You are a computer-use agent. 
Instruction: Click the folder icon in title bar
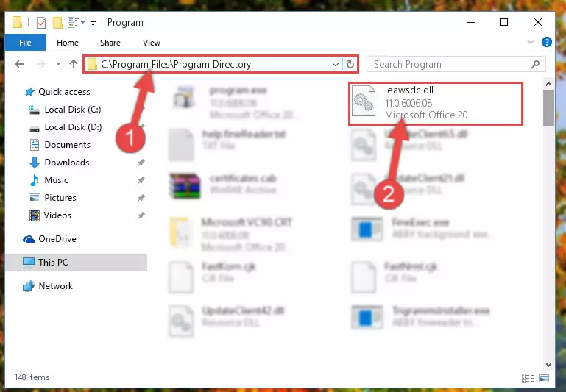pyautogui.click(x=18, y=22)
